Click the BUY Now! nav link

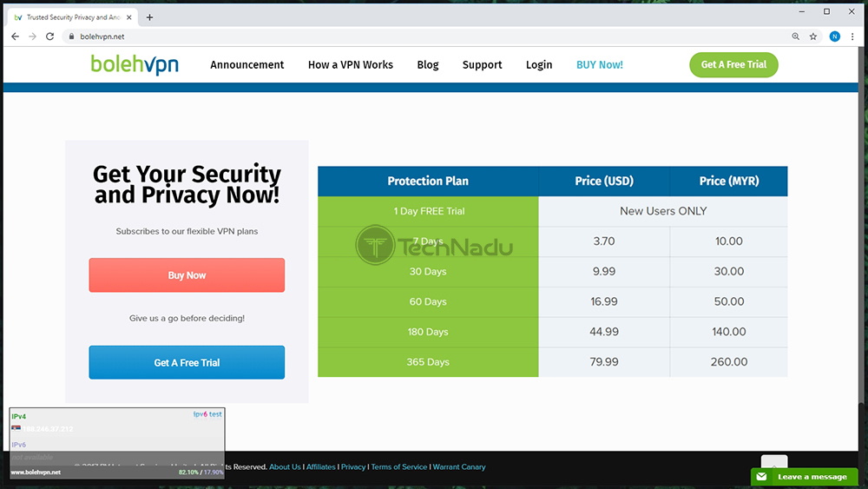click(600, 65)
